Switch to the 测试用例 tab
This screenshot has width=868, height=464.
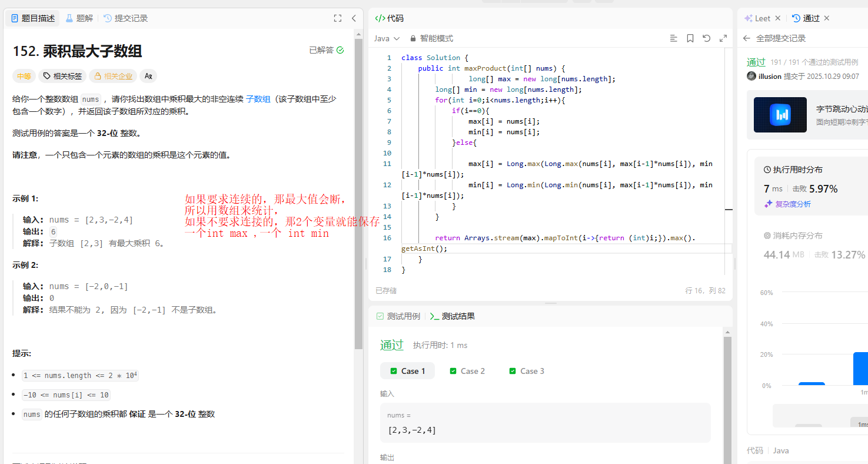click(398, 316)
